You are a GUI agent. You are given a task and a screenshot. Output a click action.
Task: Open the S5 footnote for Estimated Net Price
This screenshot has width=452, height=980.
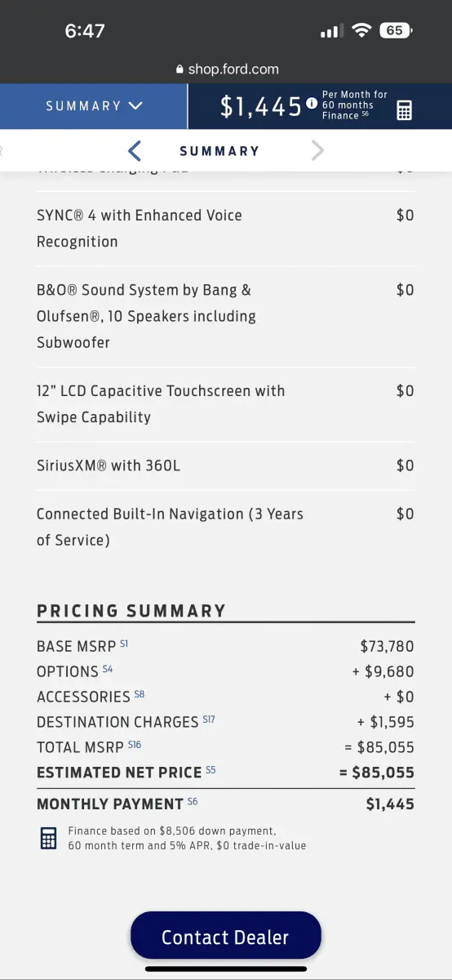coord(211,769)
